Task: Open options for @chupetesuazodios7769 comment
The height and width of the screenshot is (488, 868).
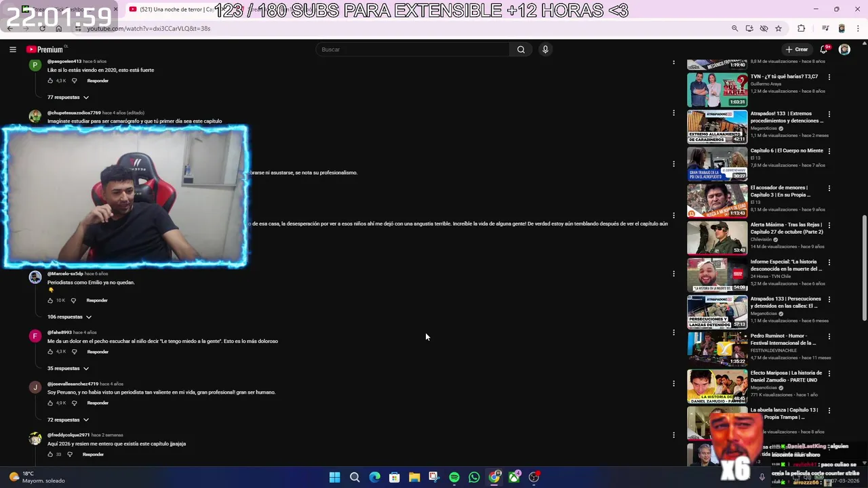Action: point(673,113)
